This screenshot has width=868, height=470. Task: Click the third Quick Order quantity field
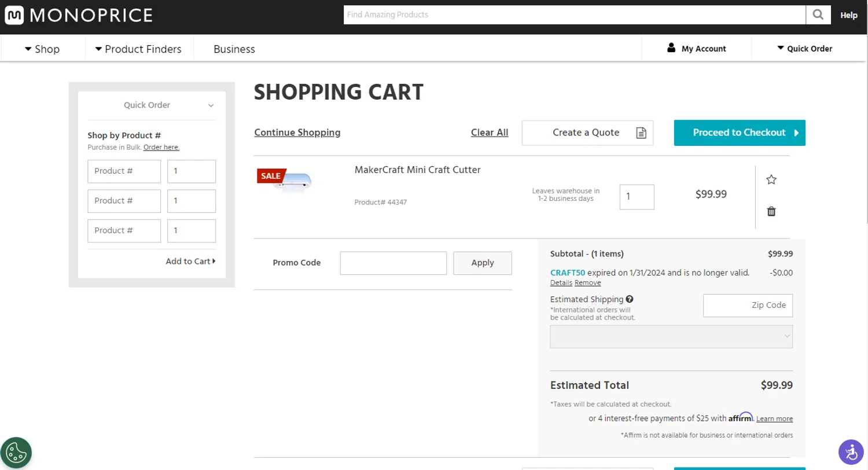point(192,230)
